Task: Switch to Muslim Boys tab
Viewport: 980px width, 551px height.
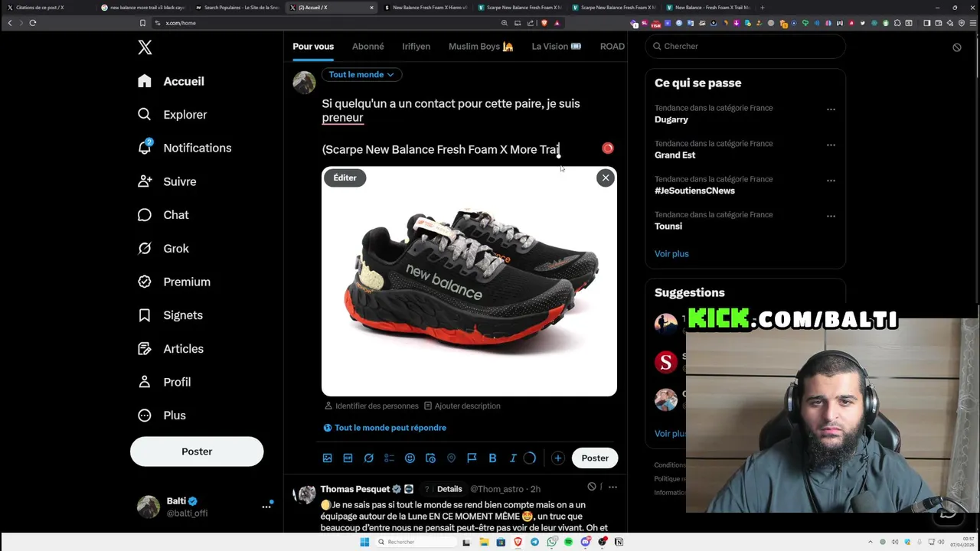Action: coord(481,47)
